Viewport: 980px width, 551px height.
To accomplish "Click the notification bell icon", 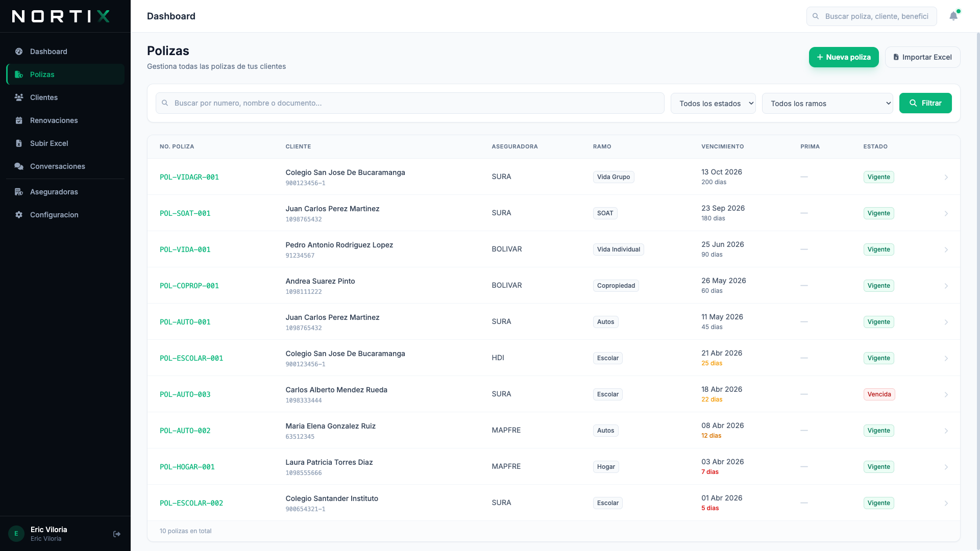I will pyautogui.click(x=953, y=16).
